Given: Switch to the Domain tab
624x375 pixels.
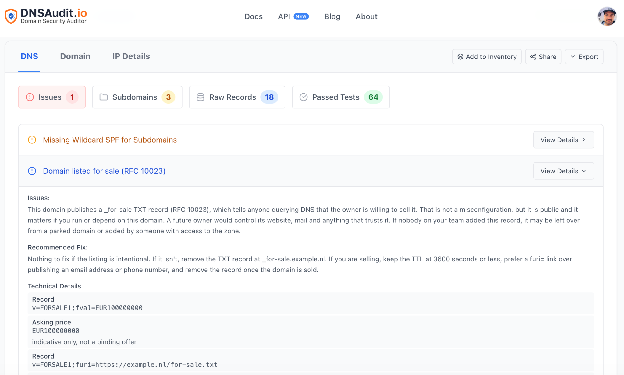Looking at the screenshot, I should pos(75,56).
